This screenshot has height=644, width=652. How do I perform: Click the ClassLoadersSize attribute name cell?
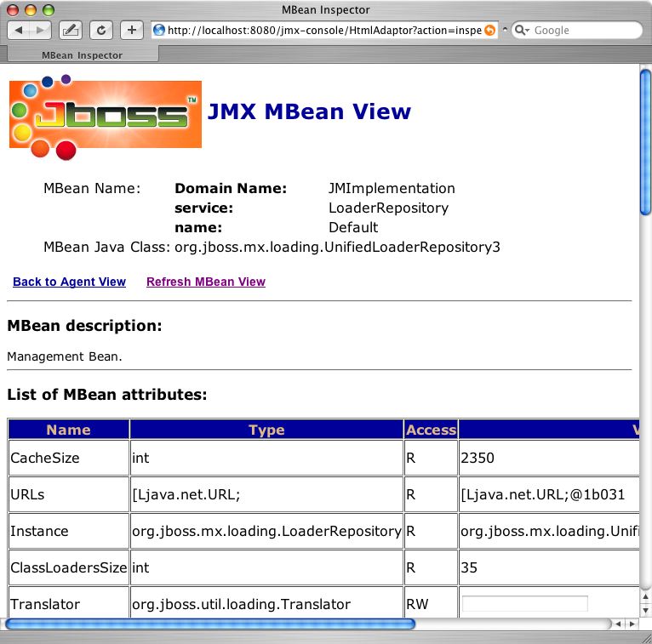click(x=69, y=567)
